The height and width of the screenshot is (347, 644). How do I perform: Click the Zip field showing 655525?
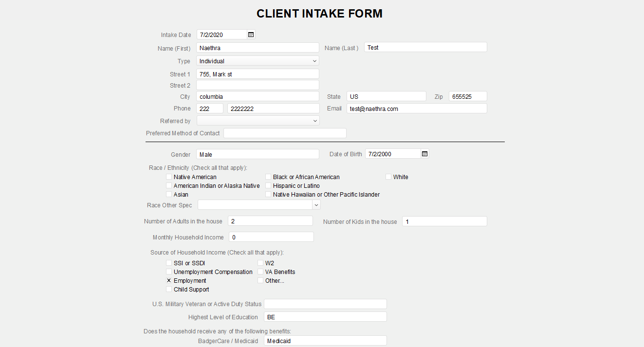(468, 96)
